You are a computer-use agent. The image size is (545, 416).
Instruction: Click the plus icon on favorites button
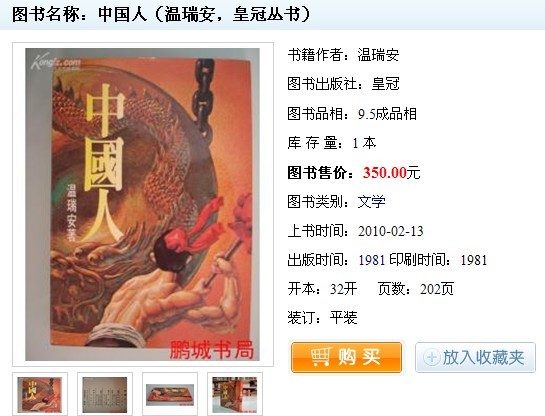tap(432, 357)
